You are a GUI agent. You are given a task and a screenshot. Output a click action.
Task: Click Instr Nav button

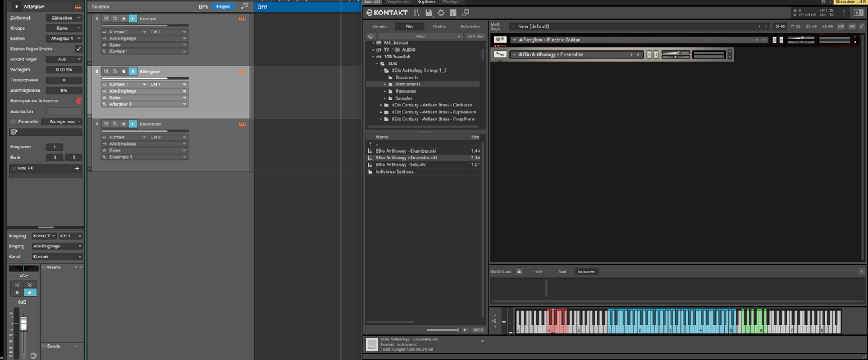pyautogui.click(x=475, y=36)
